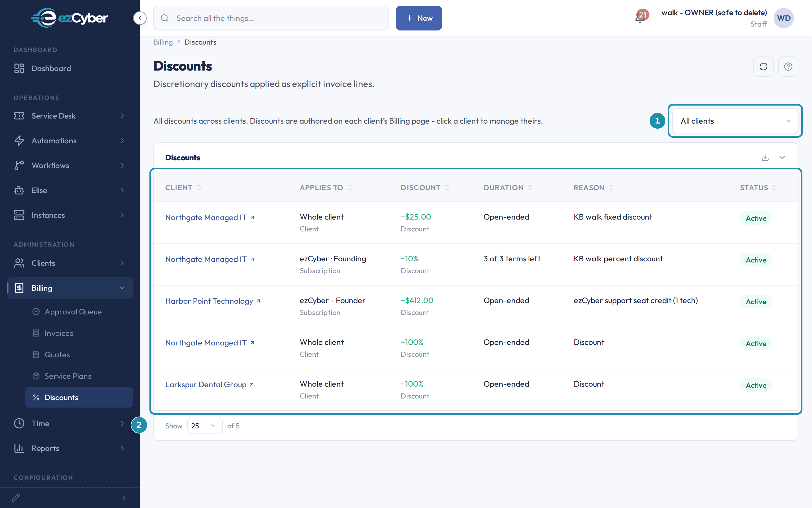
Task: Click the 'KB walk percent discount' reason
Action: (x=618, y=259)
